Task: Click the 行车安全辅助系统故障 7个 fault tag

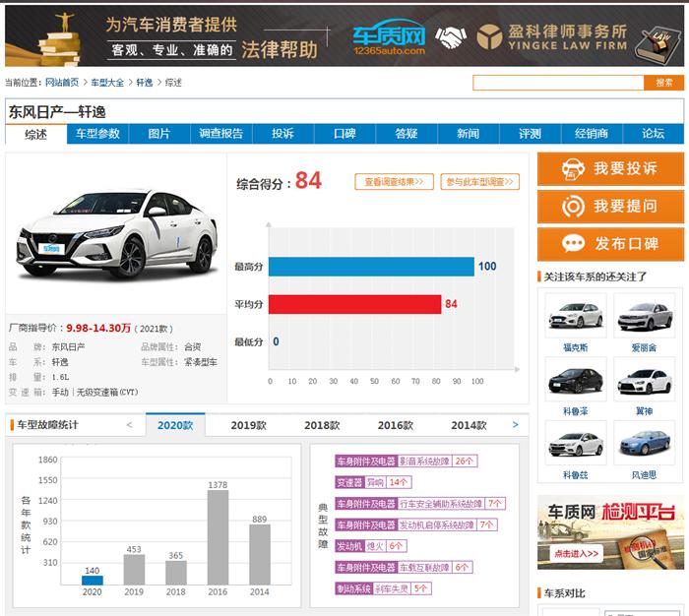Action: pos(420,504)
